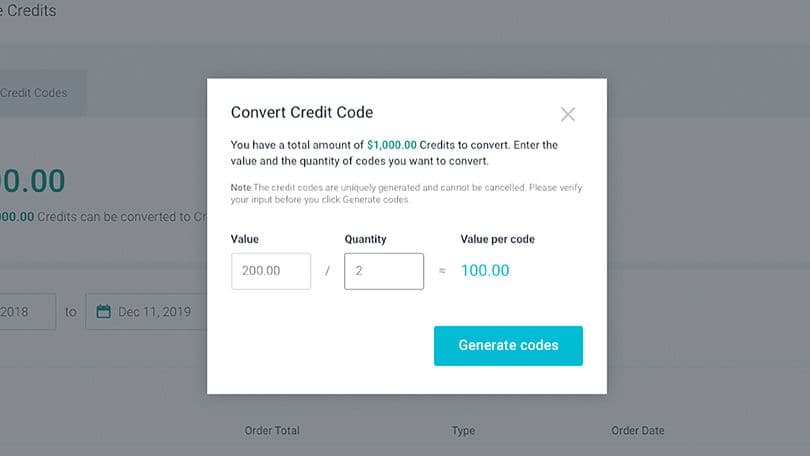Open the start date field ending in 2018

[x=27, y=311]
